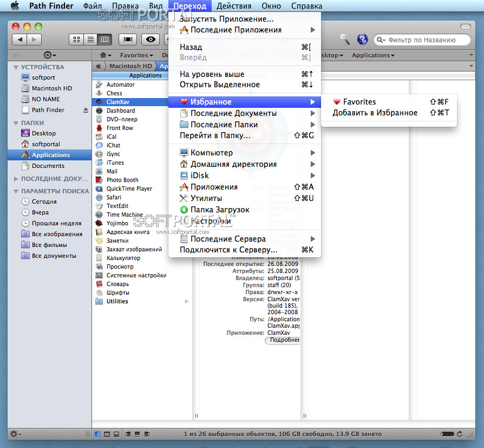The height and width of the screenshot is (448, 484).
Task: Select iTunes in the Applications list
Action: coord(130,163)
